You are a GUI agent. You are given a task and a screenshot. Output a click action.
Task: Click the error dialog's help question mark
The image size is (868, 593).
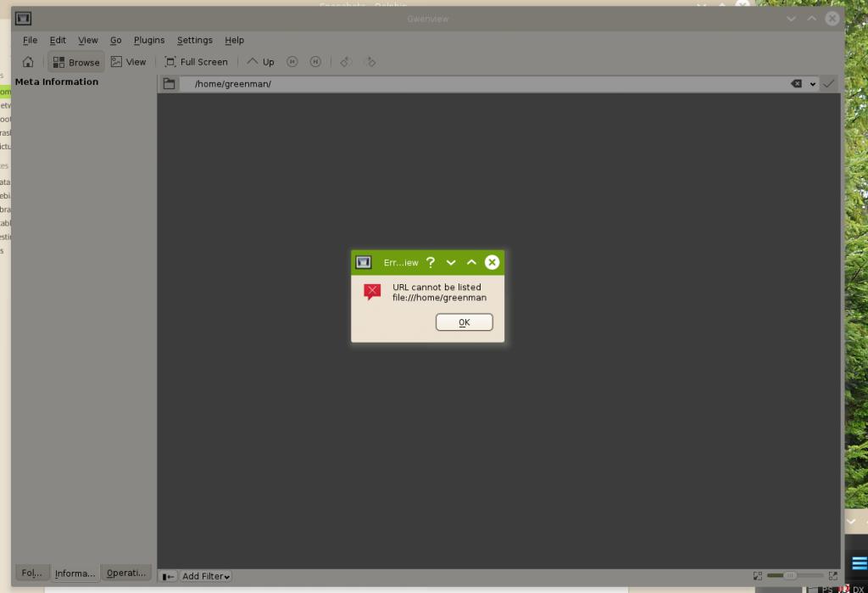pos(431,263)
